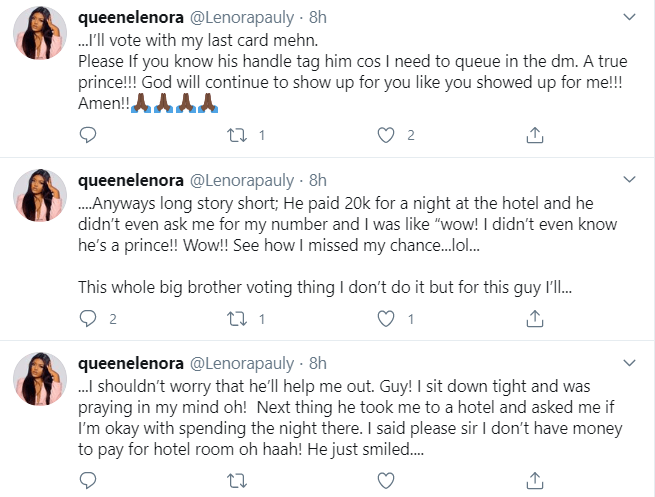Image resolution: width=655 pixels, height=497 pixels.
Task: Share the 'Anyways long story short' tweet
Action: pos(534,320)
